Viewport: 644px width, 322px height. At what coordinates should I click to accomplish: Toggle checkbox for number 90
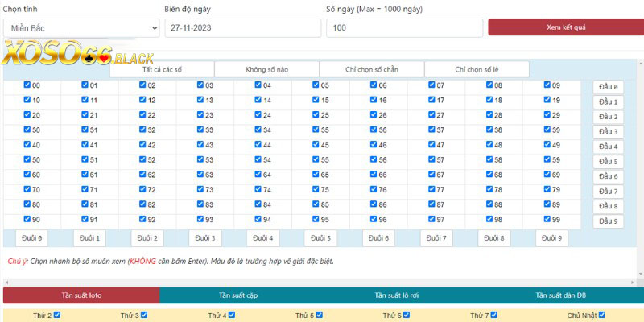(x=27, y=219)
